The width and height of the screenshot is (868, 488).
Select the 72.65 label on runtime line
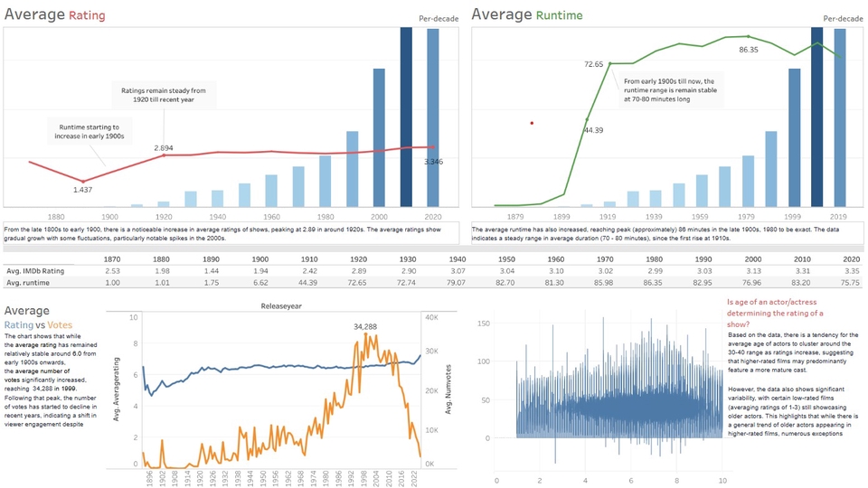click(x=593, y=64)
